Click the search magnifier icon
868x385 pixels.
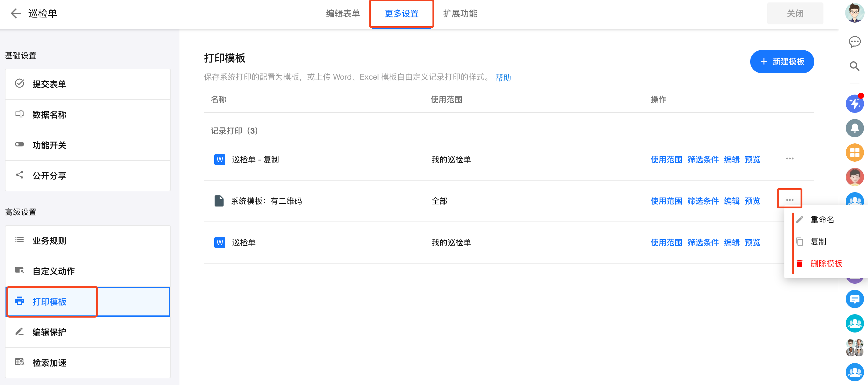coord(854,66)
